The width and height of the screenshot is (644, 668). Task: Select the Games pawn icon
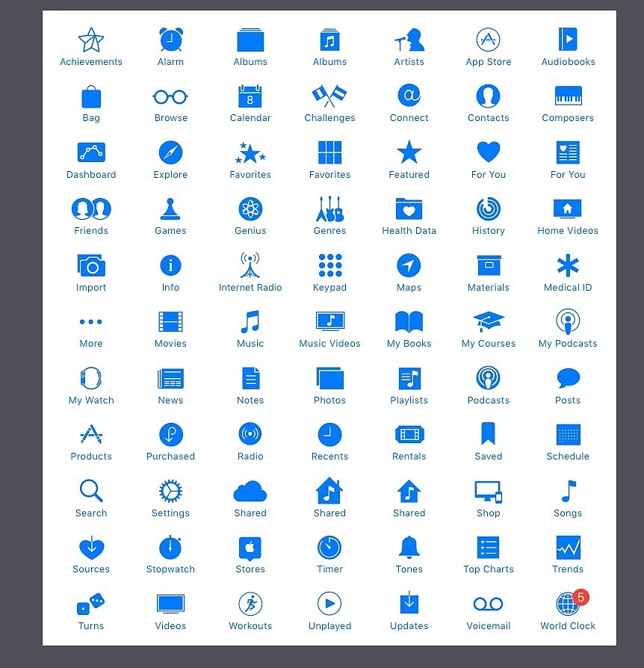click(170, 208)
